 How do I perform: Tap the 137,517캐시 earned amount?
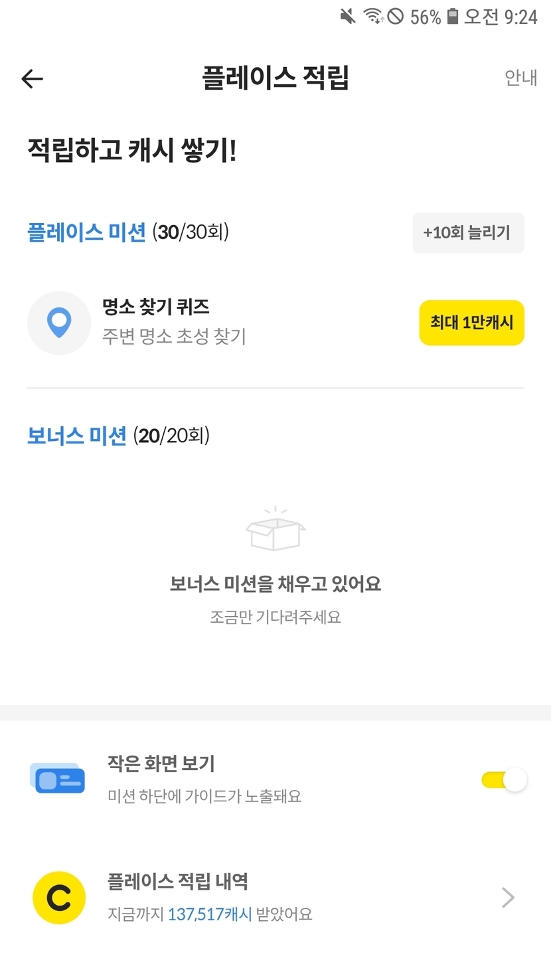coord(209,914)
